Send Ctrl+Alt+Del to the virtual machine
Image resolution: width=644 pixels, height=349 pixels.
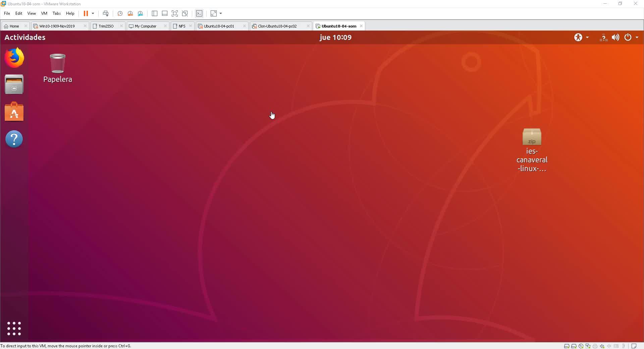(106, 13)
